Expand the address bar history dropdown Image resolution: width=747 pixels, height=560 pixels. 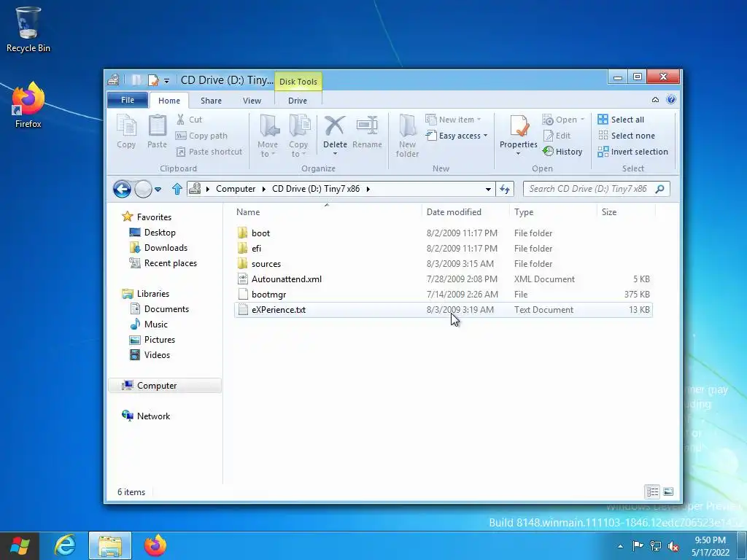488,189
